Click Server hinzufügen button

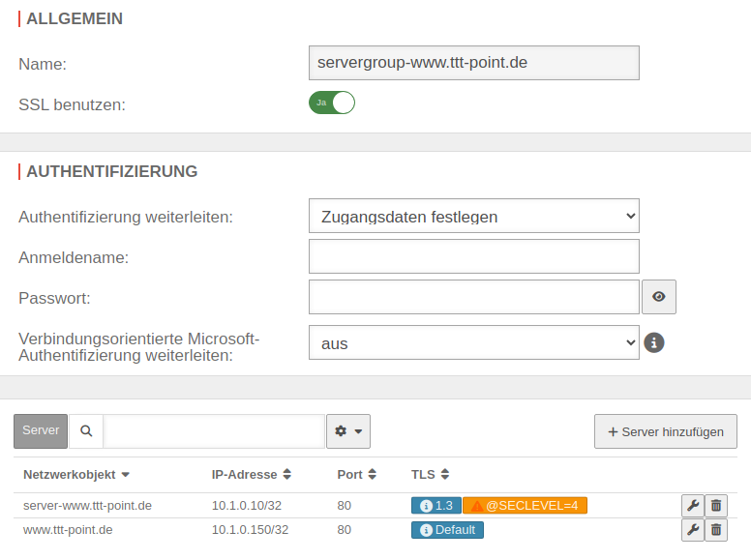[x=666, y=431]
